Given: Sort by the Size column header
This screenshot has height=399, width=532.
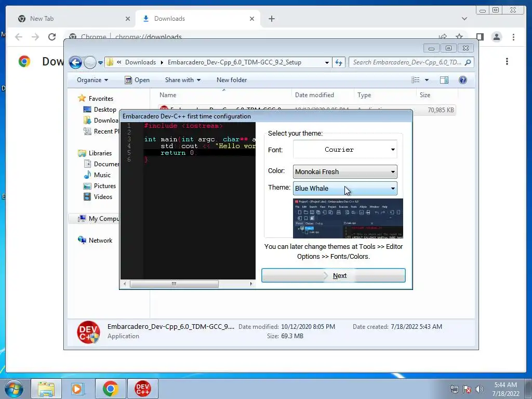Looking at the screenshot, I should click(x=437, y=95).
